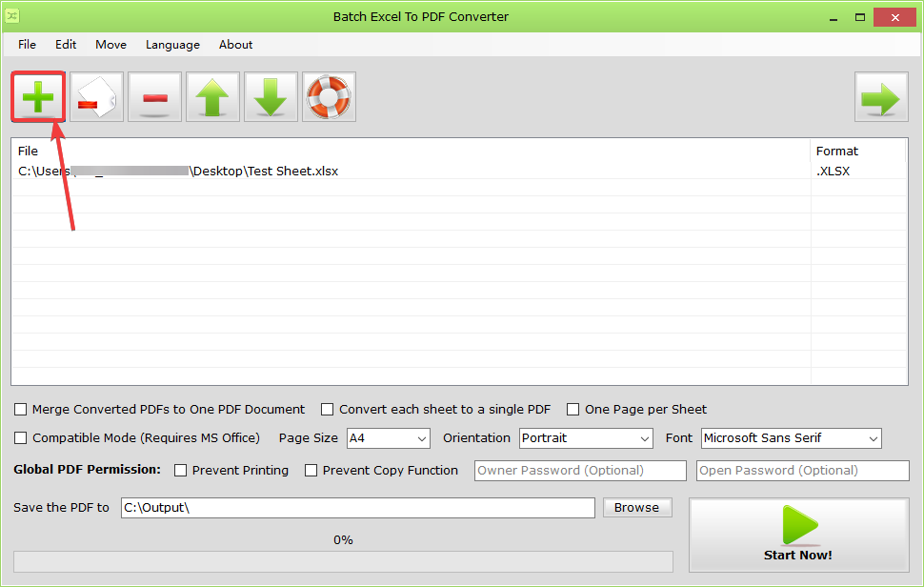Open the Language menu

tap(172, 44)
